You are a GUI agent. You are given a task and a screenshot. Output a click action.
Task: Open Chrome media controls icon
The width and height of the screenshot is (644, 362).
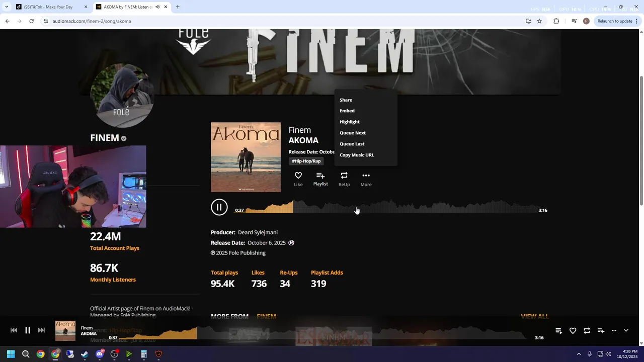574,21
